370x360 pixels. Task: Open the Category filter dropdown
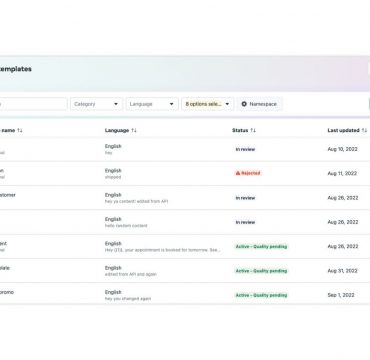pos(96,104)
